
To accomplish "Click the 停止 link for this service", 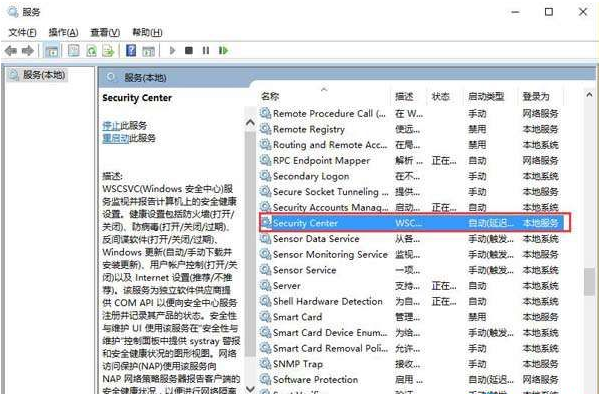I will [111, 125].
